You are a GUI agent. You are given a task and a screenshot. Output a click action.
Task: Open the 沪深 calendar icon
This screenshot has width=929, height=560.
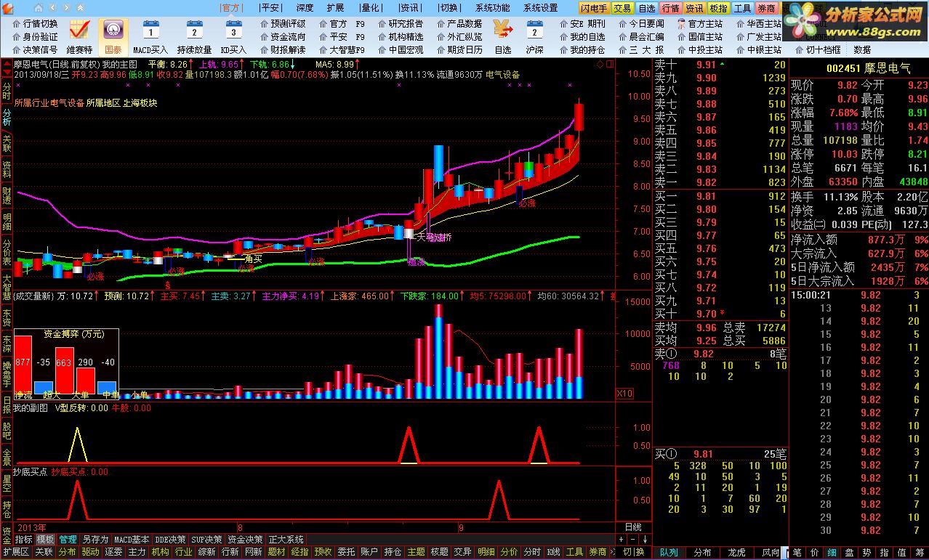[x=534, y=31]
